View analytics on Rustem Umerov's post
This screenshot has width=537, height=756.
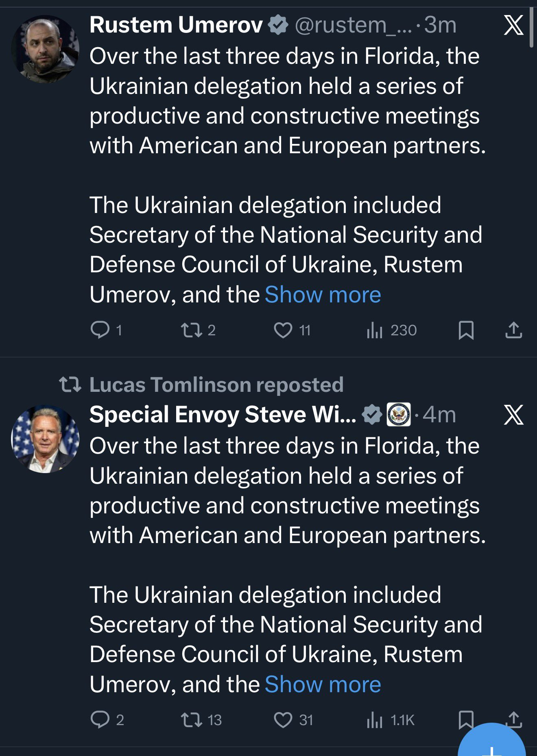375,330
